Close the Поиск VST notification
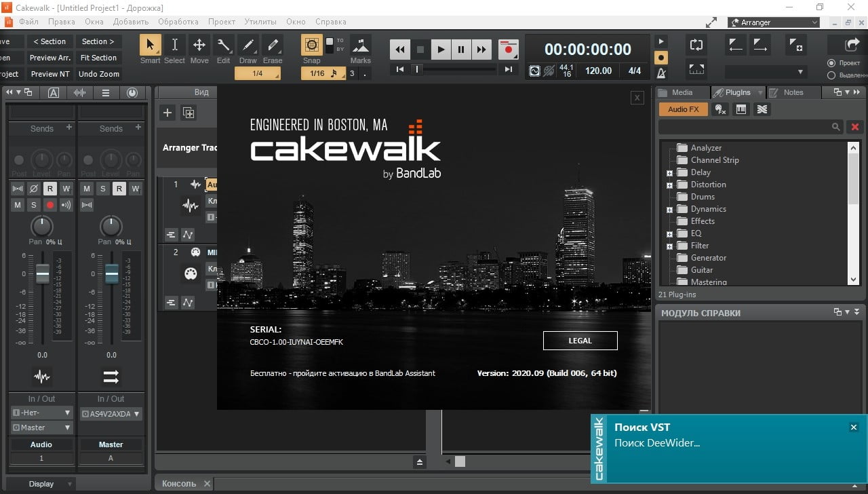 [854, 427]
